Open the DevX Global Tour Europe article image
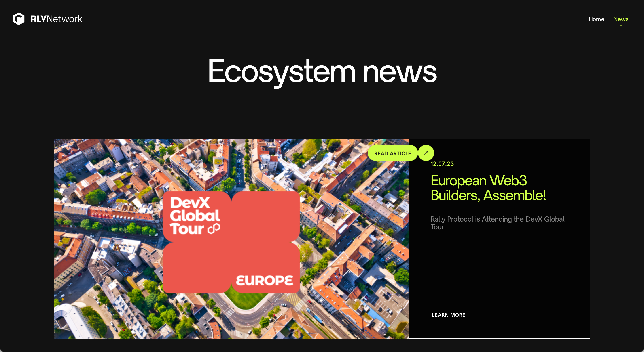 tap(231, 239)
